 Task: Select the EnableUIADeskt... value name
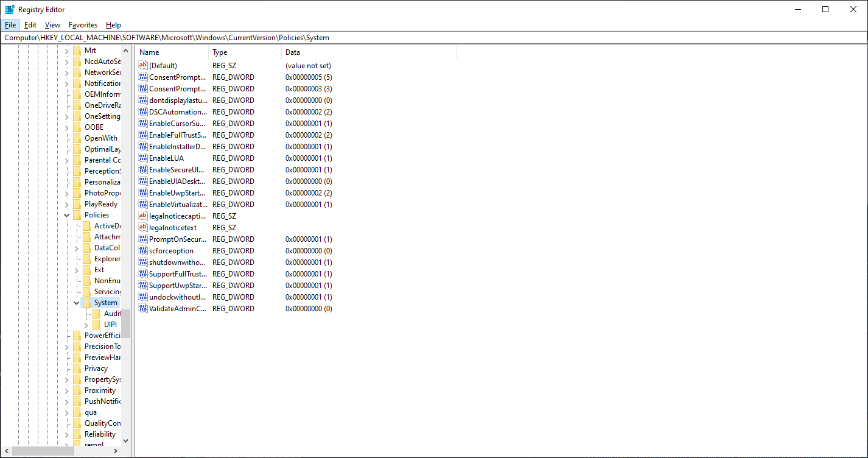click(x=178, y=181)
